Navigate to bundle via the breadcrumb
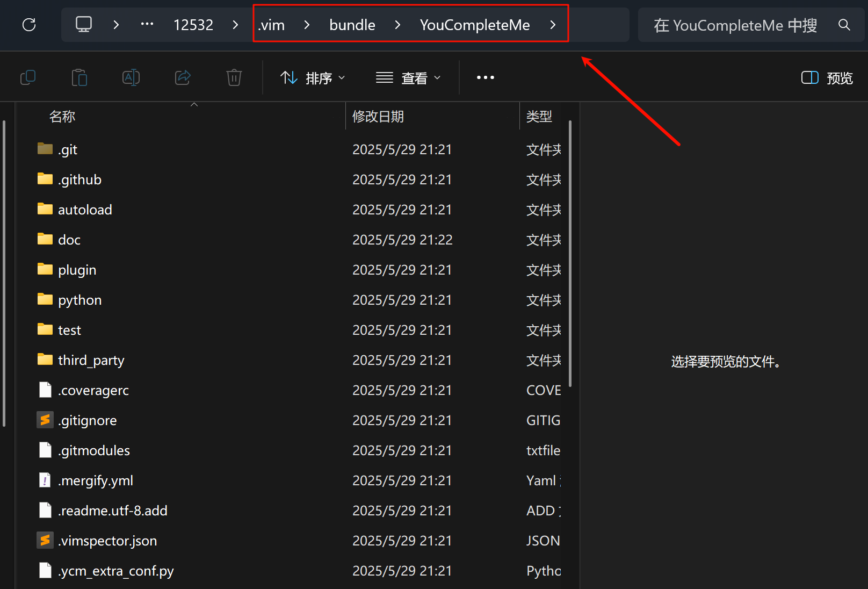The width and height of the screenshot is (868, 589). point(352,24)
